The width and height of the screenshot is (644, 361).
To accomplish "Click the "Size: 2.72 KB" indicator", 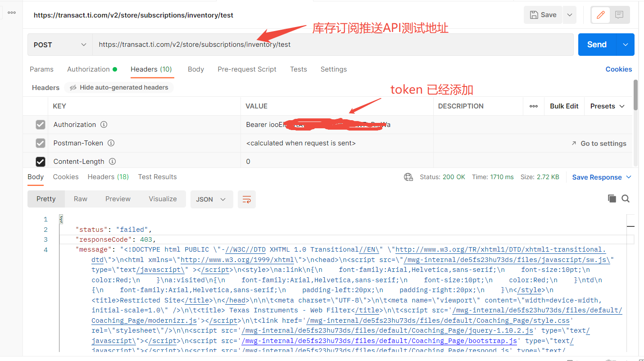I will [540, 177].
